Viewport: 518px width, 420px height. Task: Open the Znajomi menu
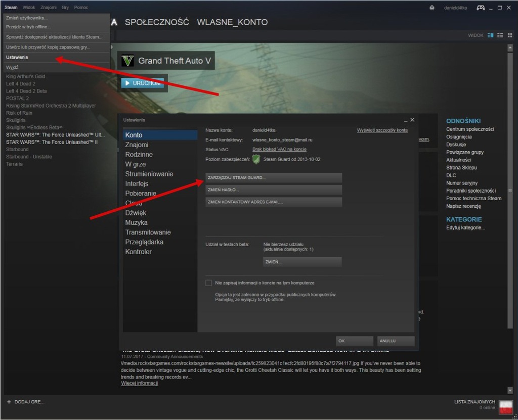(x=48, y=7)
